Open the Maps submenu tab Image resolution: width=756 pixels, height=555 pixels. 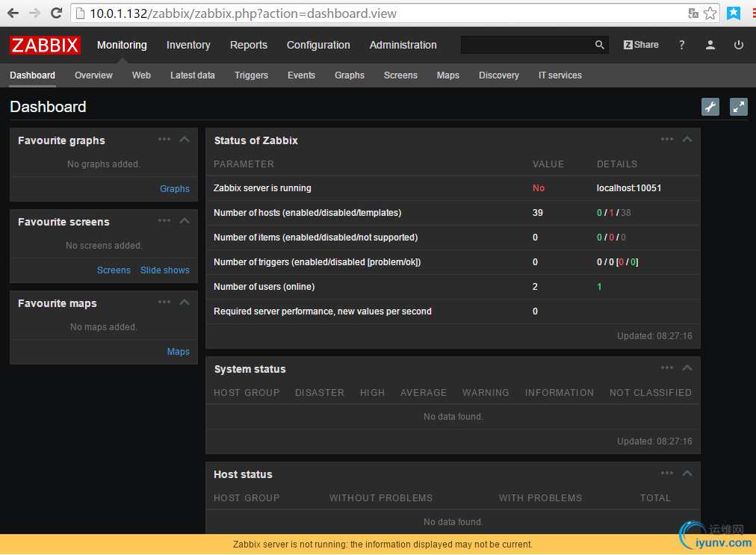(x=448, y=75)
